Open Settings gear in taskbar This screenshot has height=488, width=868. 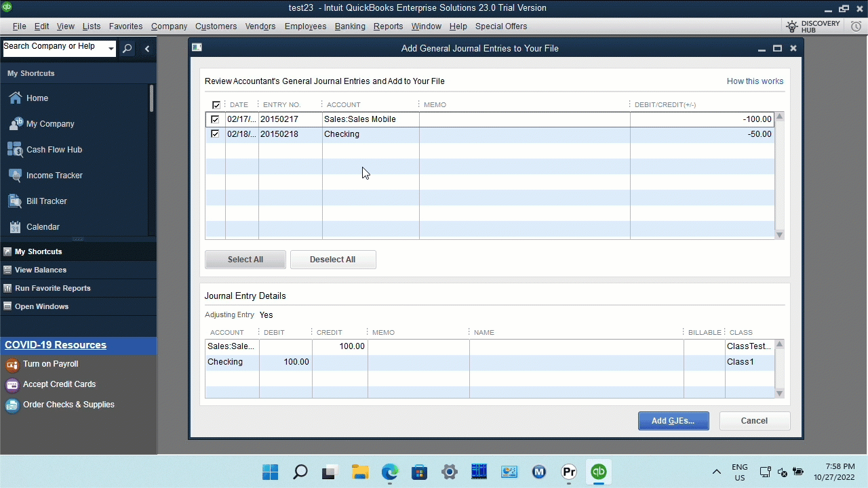tap(450, 472)
